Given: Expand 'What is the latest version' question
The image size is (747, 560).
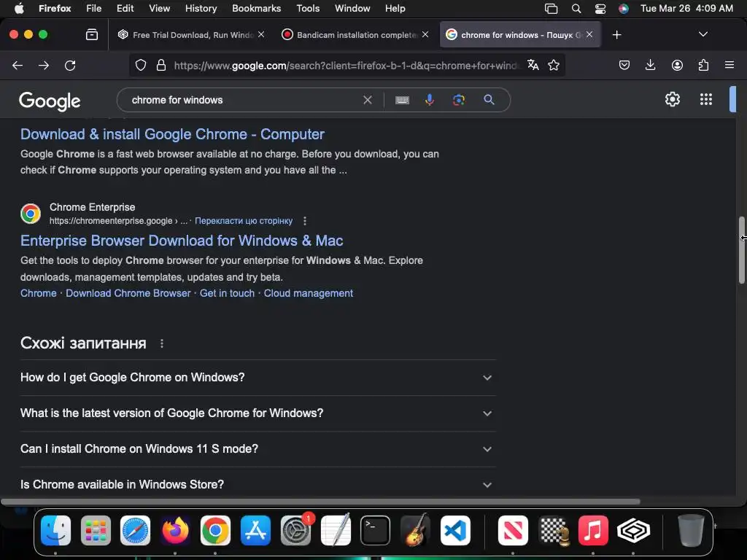Looking at the screenshot, I should point(258,413).
